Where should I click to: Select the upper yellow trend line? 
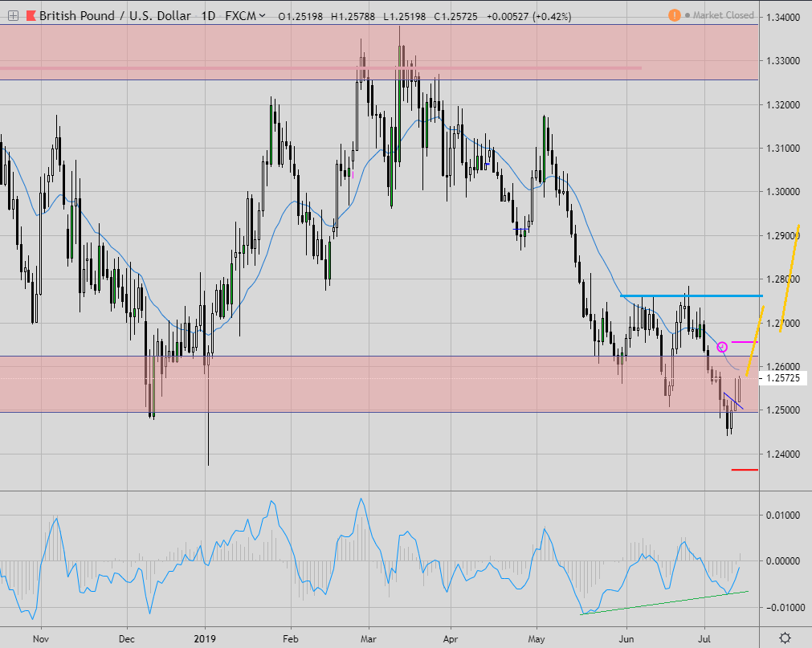click(x=790, y=279)
